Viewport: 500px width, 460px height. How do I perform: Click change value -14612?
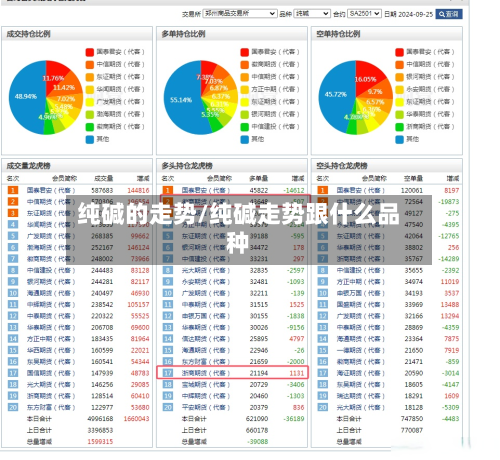tap(294, 190)
